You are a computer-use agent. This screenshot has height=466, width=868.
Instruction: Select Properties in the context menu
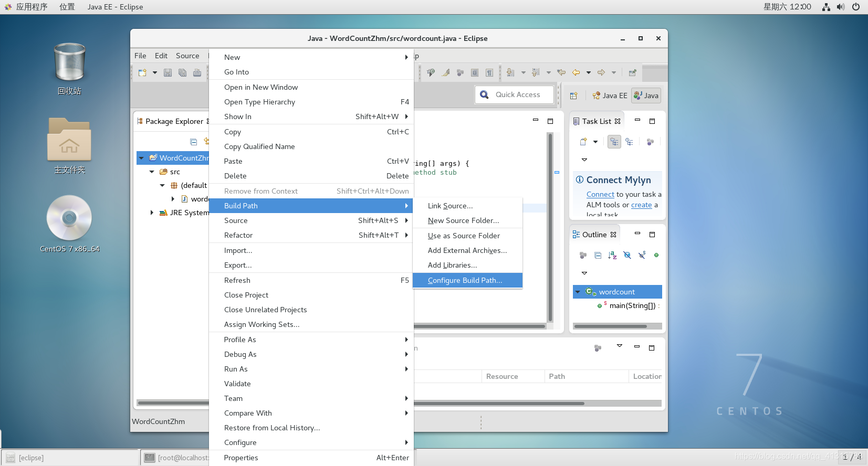pos(311,458)
